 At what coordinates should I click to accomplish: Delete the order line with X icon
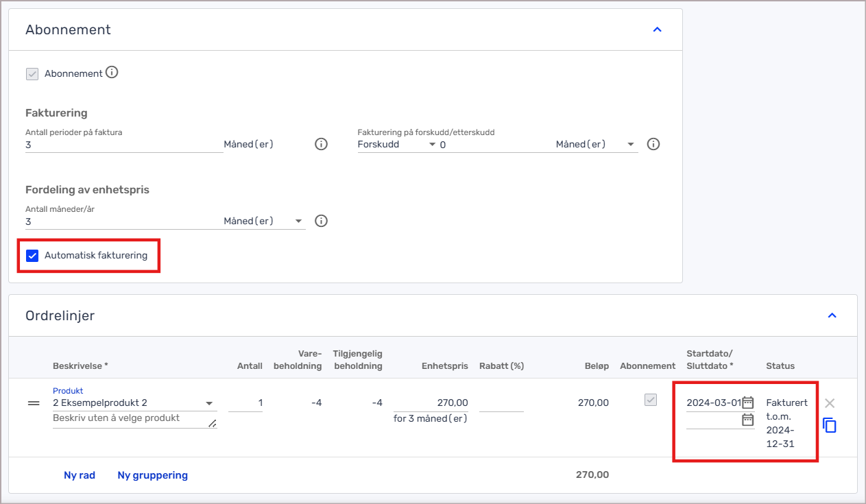coord(830,403)
